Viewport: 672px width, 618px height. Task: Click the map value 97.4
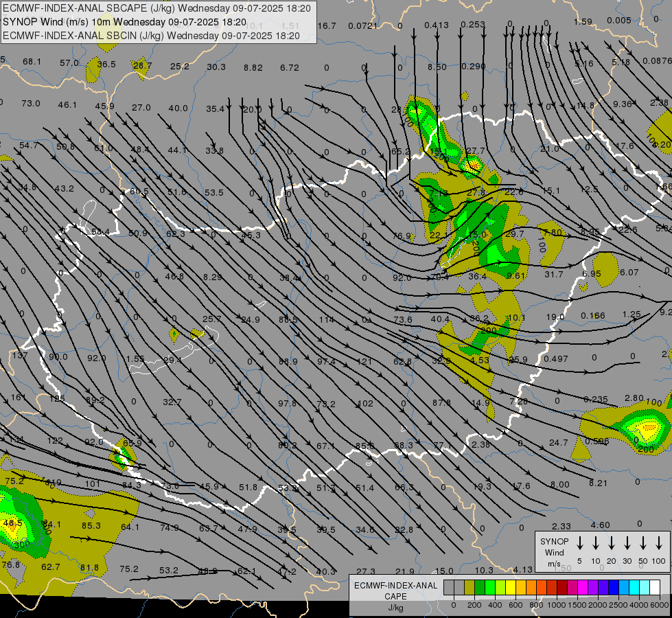coord(326,362)
